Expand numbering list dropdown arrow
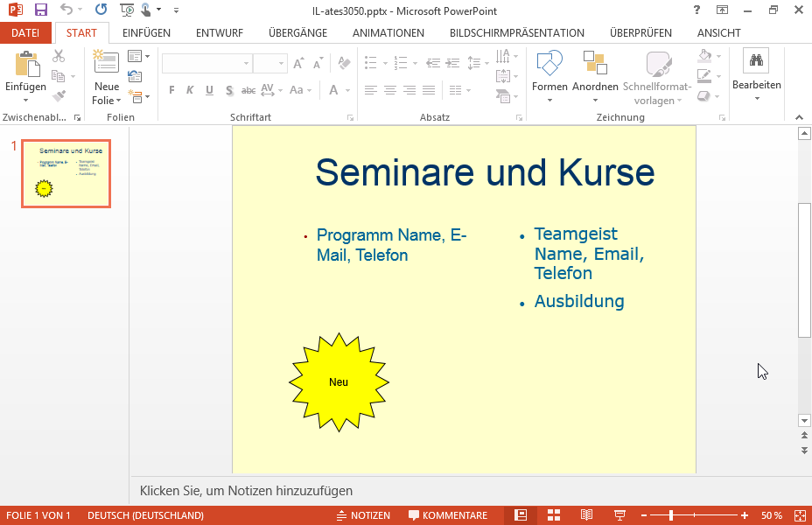 pos(415,63)
